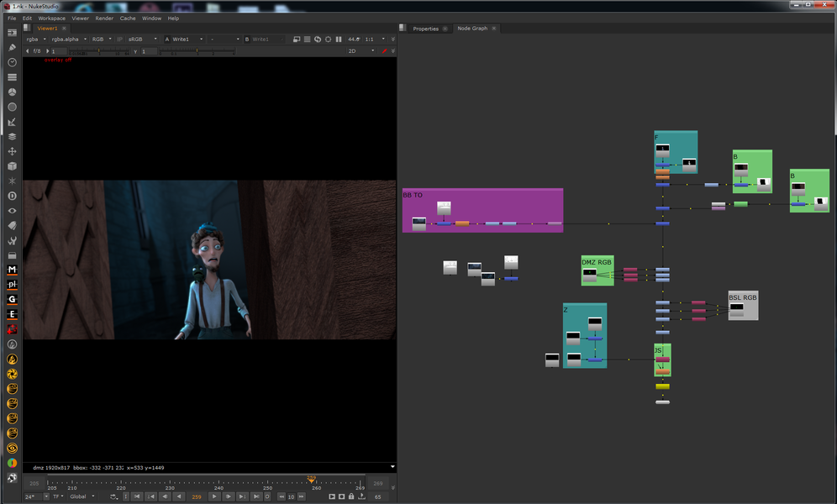837x504 pixels.
Task: Open the sRGB colorspace dropdown
Action: click(143, 39)
